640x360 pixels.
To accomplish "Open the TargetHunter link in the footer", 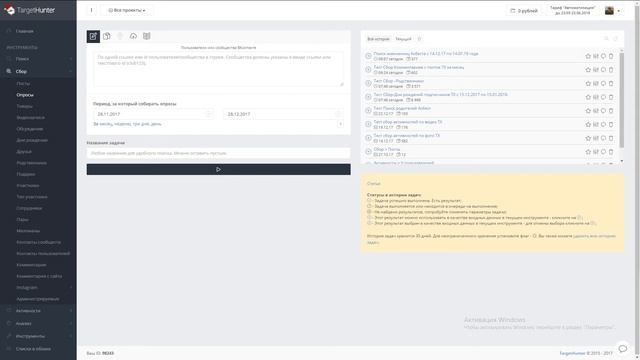I will pos(572,353).
